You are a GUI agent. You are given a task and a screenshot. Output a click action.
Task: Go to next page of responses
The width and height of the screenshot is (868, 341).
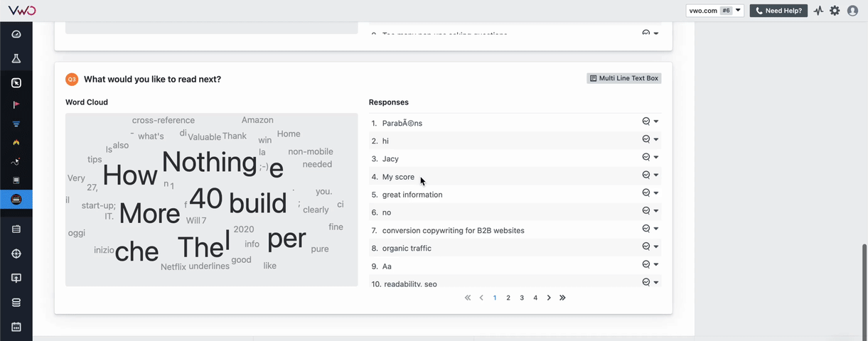click(549, 298)
